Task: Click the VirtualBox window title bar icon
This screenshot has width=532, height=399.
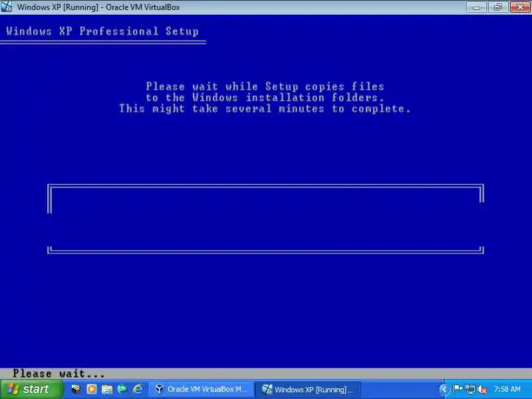Action: (7, 7)
